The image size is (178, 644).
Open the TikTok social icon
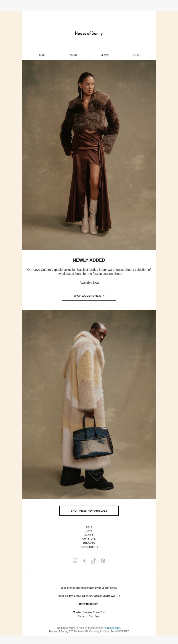pos(93,561)
